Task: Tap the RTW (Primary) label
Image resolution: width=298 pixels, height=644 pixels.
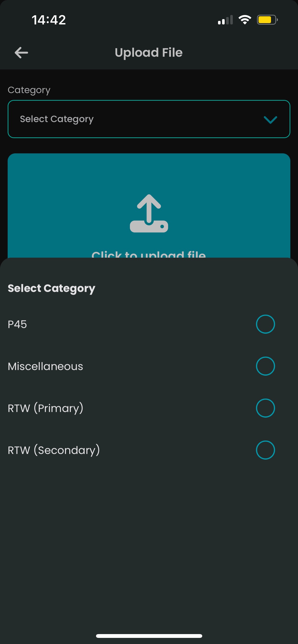Action: (x=46, y=408)
